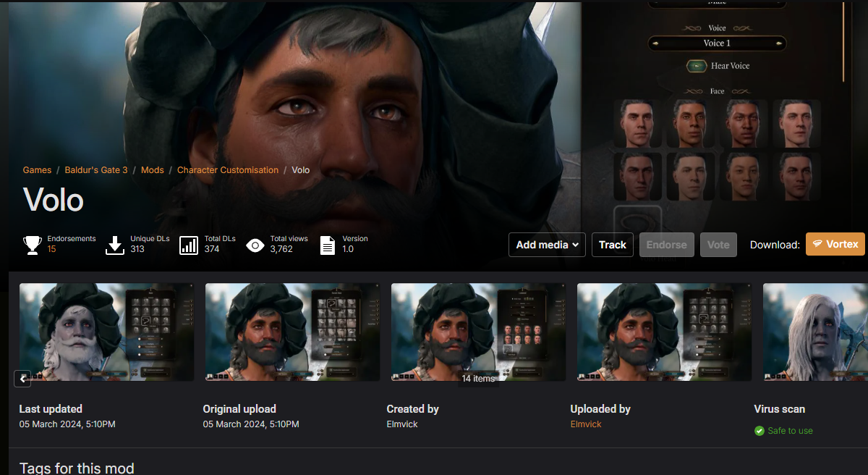Click the Tags for this mod heading

77,468
